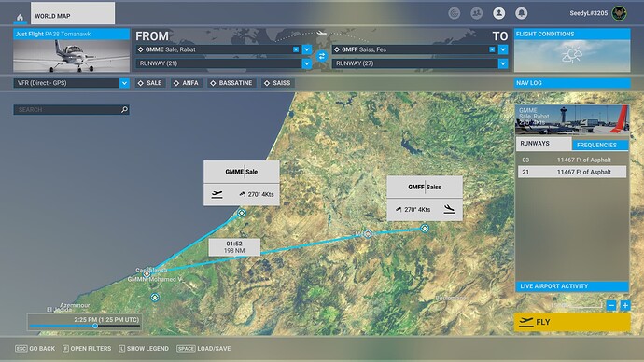Clear the GMFF arrival airport

[492, 49]
